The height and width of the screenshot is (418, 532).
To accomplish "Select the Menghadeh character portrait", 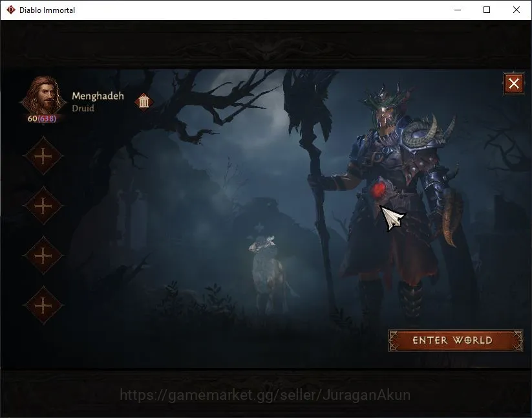I will coord(43,96).
